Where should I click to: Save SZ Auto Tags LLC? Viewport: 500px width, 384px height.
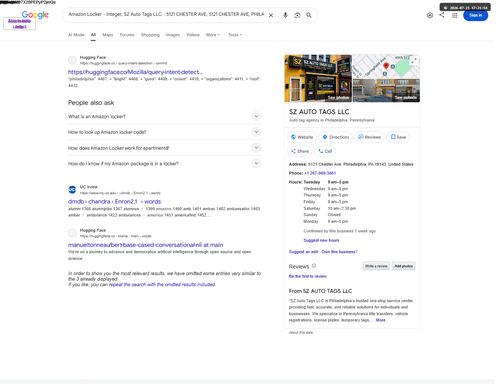398,137
